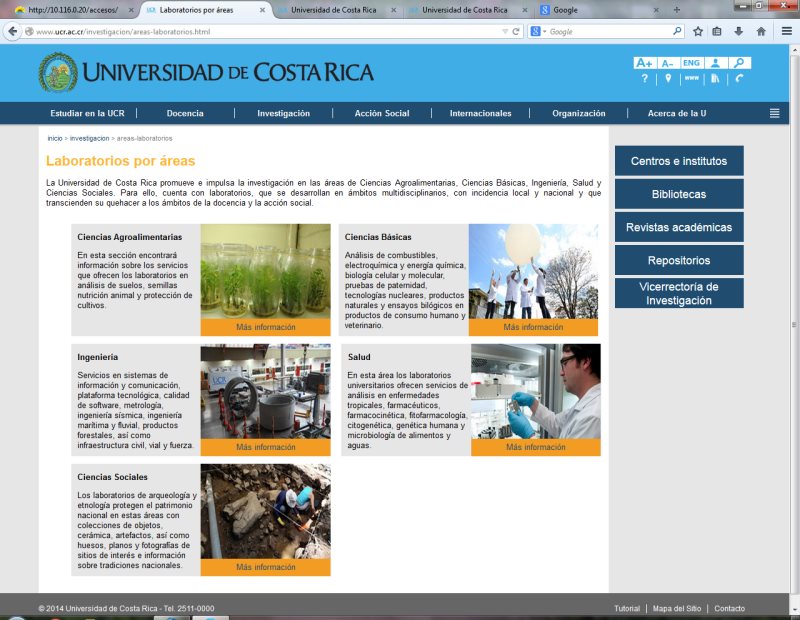Open the Ciencias Agroalimentarias plant jars image

(x=266, y=271)
